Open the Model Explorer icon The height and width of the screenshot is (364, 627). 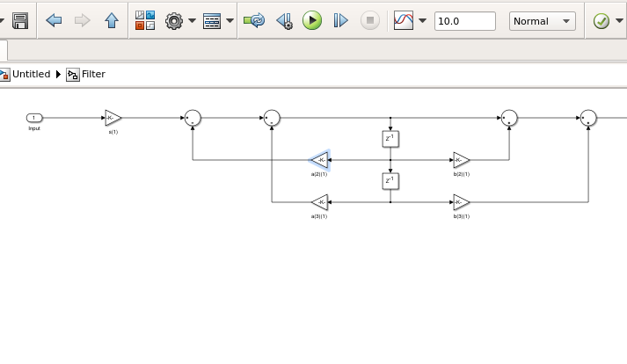(212, 21)
